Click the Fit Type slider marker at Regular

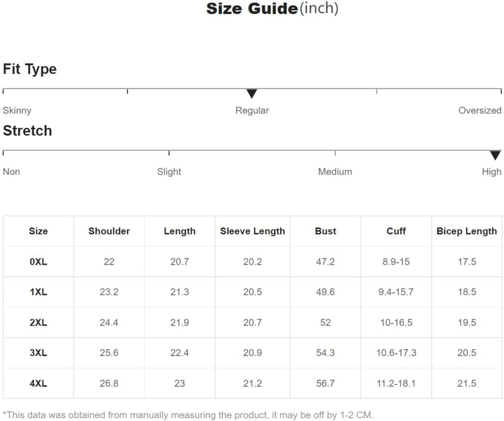tap(252, 93)
